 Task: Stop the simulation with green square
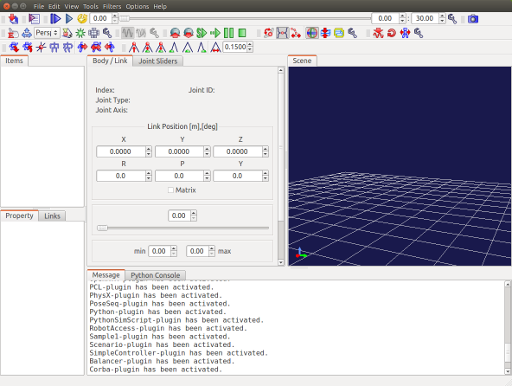point(242,33)
